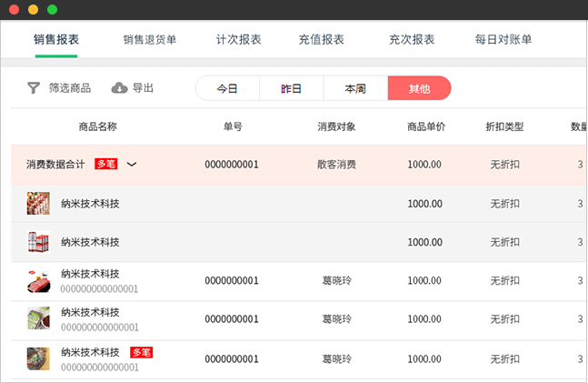Click the 消费对象 column header
The width and height of the screenshot is (588, 383).
[336, 126]
